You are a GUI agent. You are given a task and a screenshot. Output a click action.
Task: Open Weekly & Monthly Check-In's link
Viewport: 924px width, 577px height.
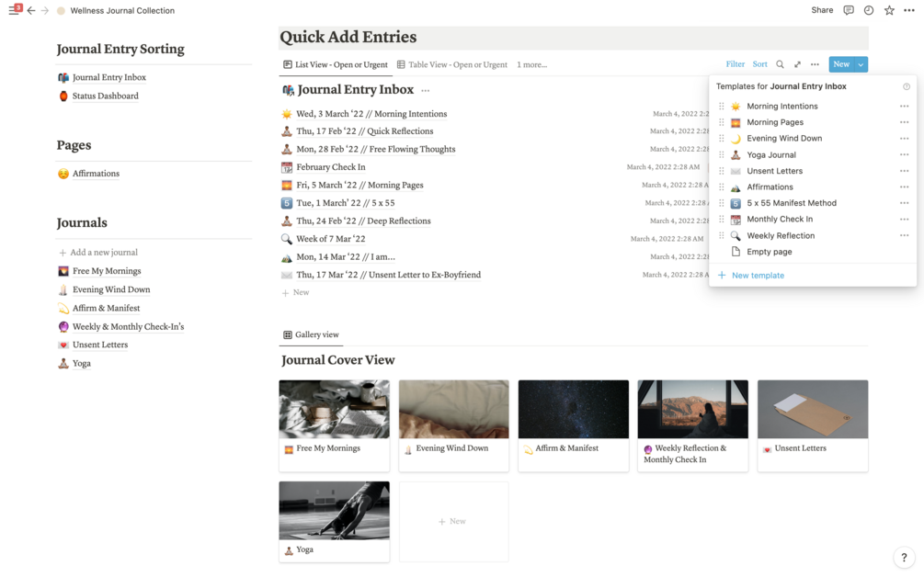(x=121, y=326)
